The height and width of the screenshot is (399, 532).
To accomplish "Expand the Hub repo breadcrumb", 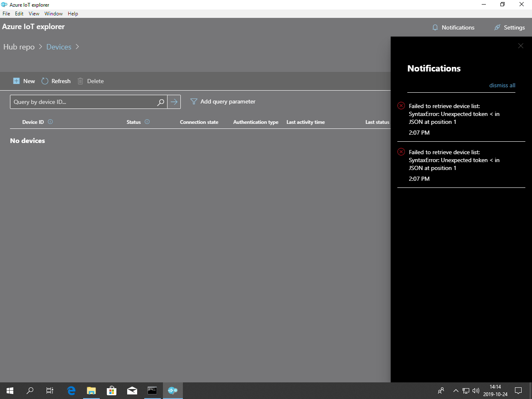I will [x=40, y=47].
